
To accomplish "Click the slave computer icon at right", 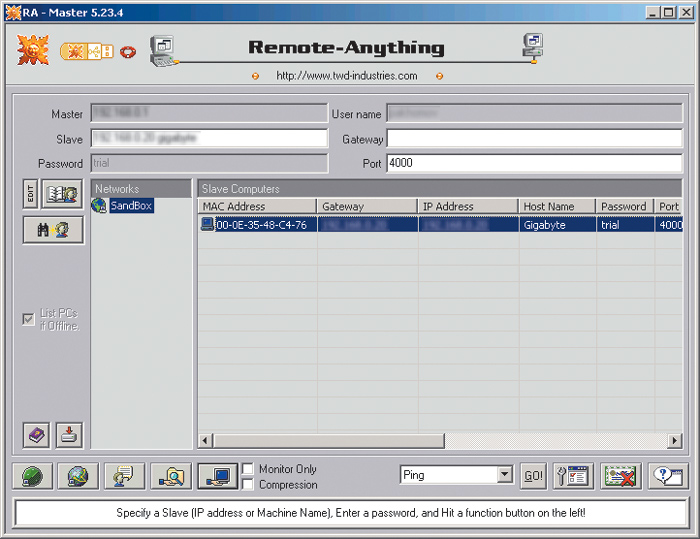I will 533,47.
